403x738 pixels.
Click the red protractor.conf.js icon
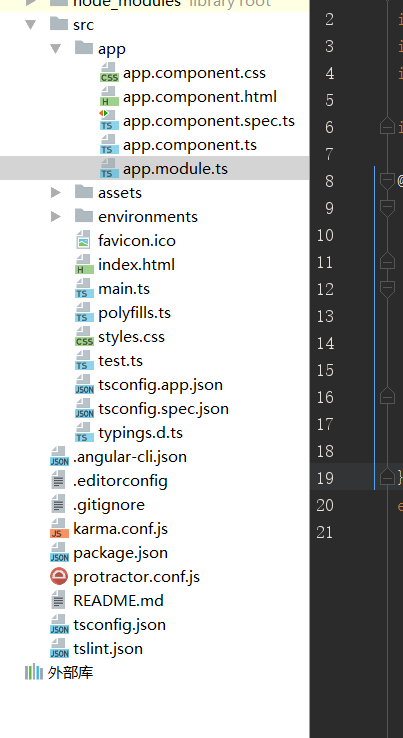tap(59, 577)
